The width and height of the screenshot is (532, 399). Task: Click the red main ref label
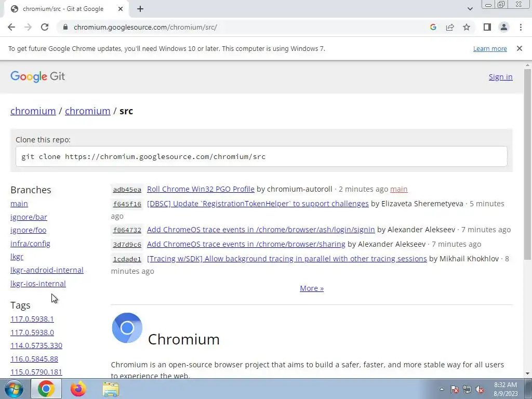coord(398,189)
